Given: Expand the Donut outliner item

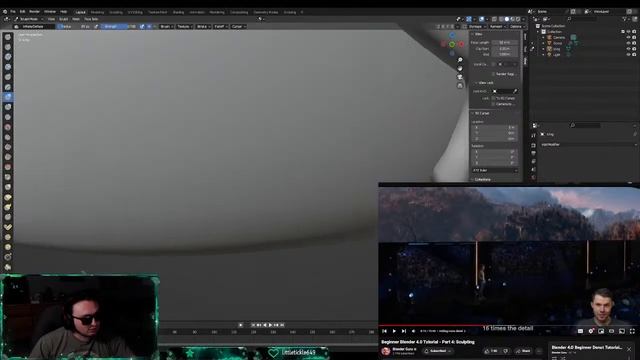Looking at the screenshot, I should click(543, 43).
